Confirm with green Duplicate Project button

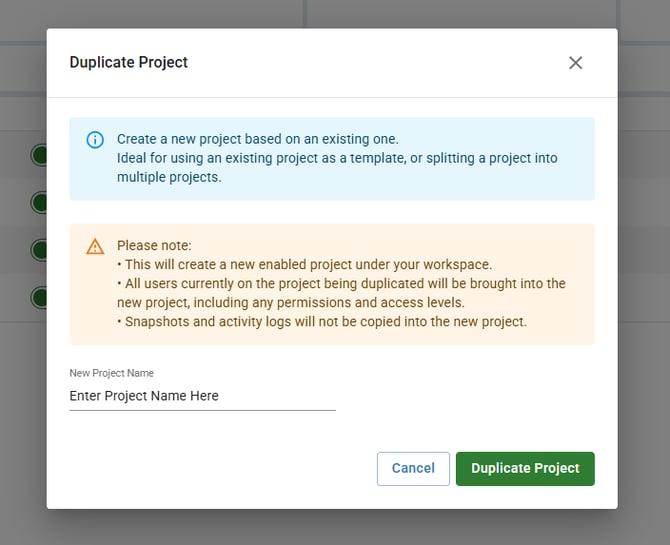click(525, 468)
